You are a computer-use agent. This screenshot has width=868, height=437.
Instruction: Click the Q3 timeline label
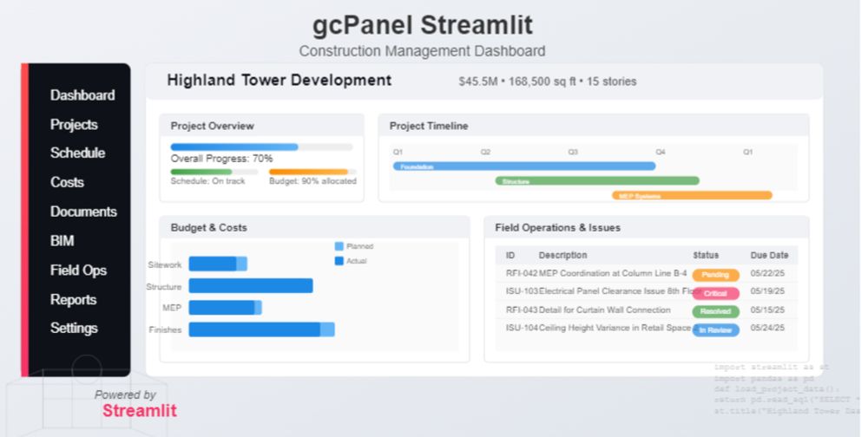573,152
